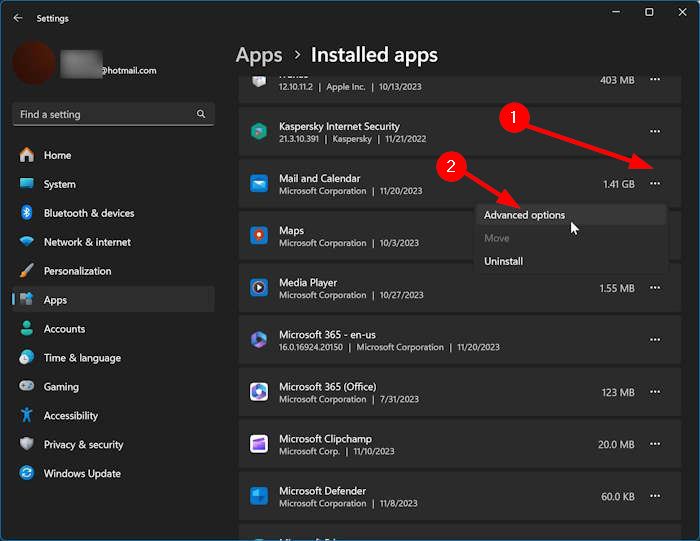
Task: Click the Personalization paintbrush icon
Action: [x=27, y=270]
